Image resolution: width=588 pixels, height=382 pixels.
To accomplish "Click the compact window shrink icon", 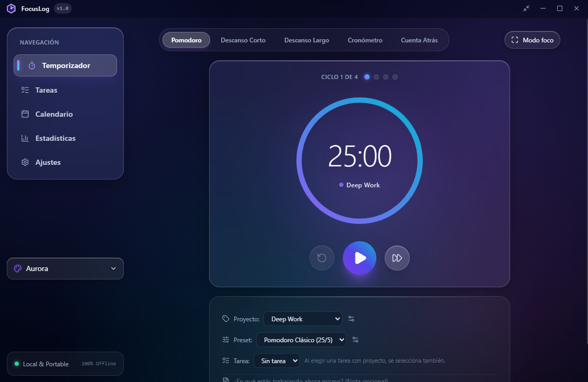I will pyautogui.click(x=526, y=8).
